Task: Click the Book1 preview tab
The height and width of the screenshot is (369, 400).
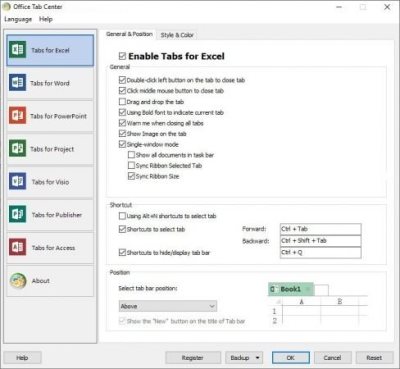Action: (291, 289)
